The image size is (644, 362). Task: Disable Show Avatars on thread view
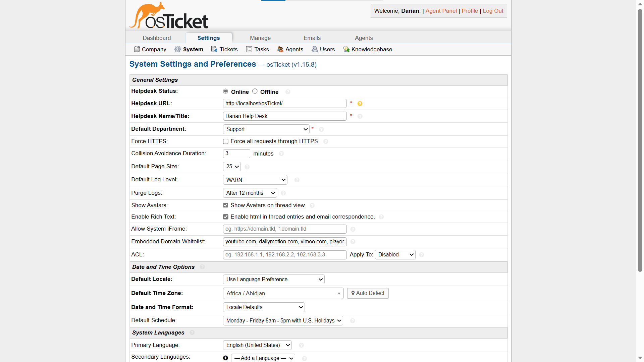pyautogui.click(x=225, y=205)
